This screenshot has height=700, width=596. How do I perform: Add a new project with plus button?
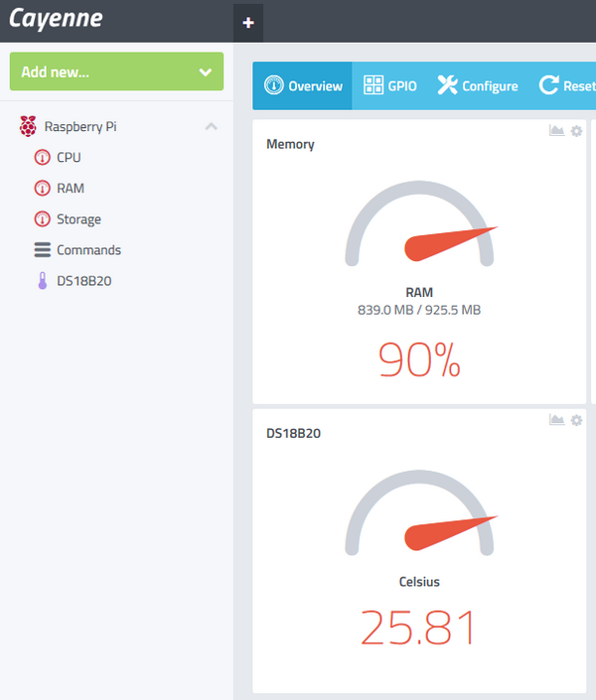coord(248,22)
